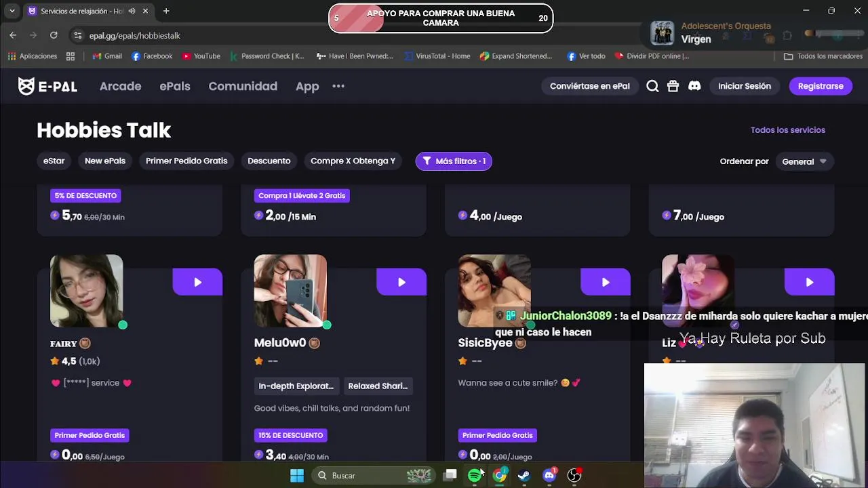Open the YouTube bookmark
The height and width of the screenshot is (488, 868).
pyautogui.click(x=201, y=56)
